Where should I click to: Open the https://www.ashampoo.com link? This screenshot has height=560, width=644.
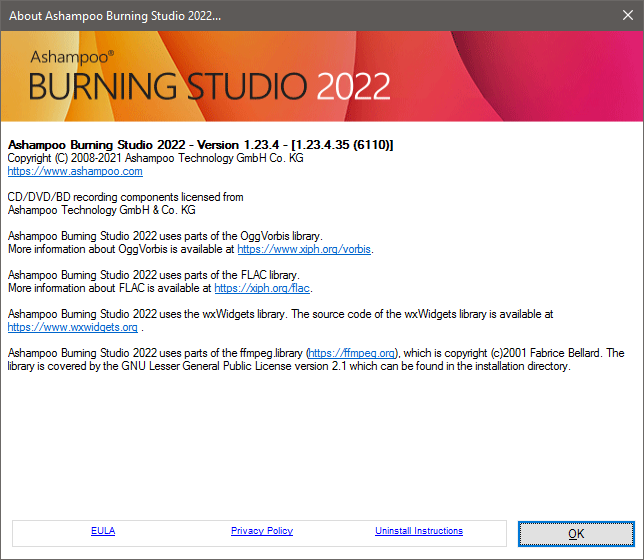[75, 171]
